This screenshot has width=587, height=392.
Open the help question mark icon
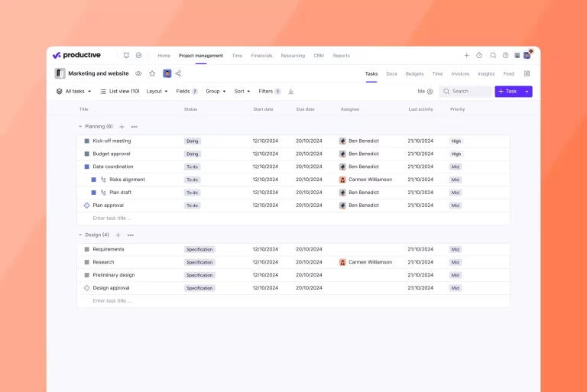(x=505, y=55)
